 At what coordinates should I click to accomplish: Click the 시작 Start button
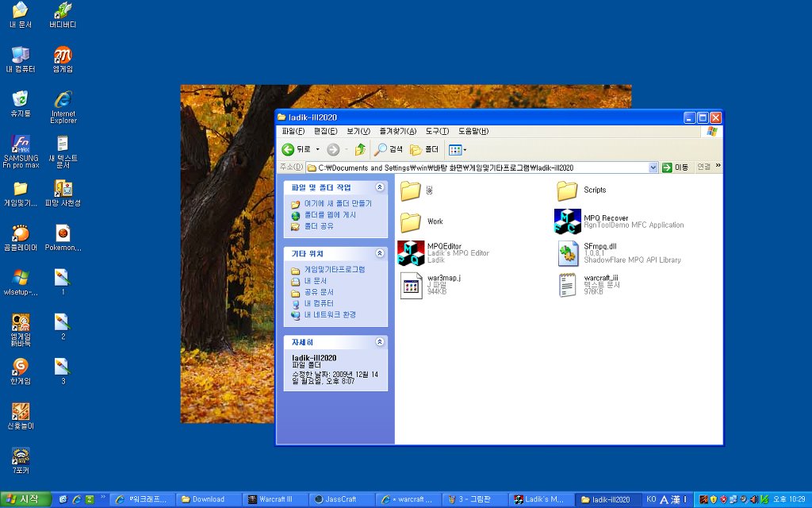pos(26,499)
